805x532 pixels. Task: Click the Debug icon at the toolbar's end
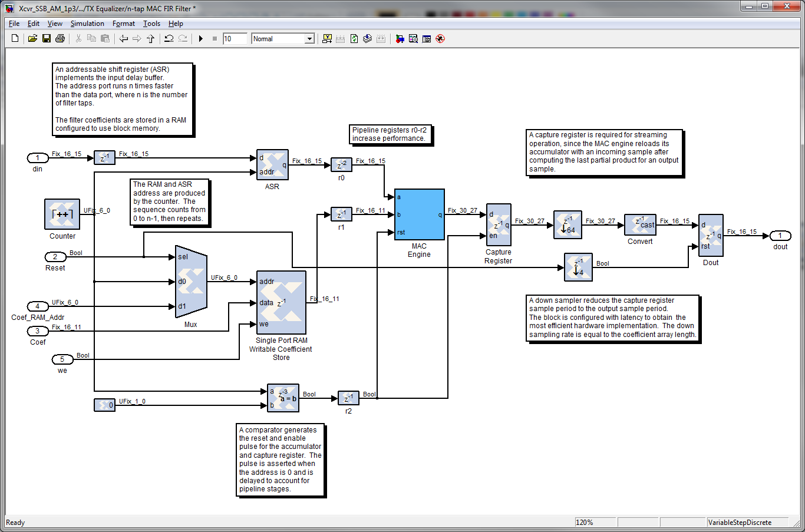[x=440, y=39]
